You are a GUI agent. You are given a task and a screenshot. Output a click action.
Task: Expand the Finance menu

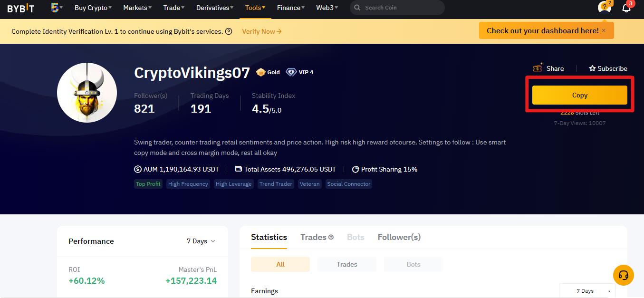291,8
